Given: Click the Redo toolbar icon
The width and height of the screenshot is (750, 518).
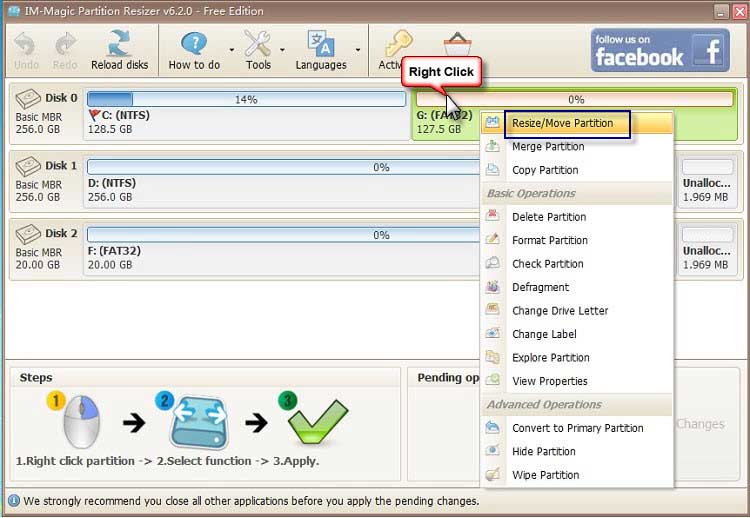Looking at the screenshot, I should pos(65,44).
